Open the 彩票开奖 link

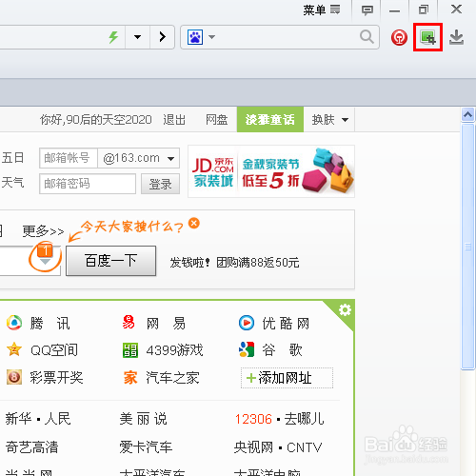pyautogui.click(x=56, y=378)
